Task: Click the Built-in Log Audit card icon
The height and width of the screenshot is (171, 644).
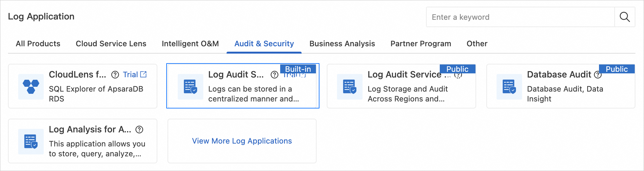Action: point(191,86)
